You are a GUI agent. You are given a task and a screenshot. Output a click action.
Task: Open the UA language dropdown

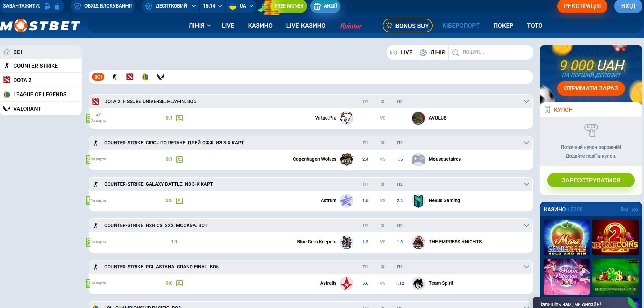tap(241, 6)
